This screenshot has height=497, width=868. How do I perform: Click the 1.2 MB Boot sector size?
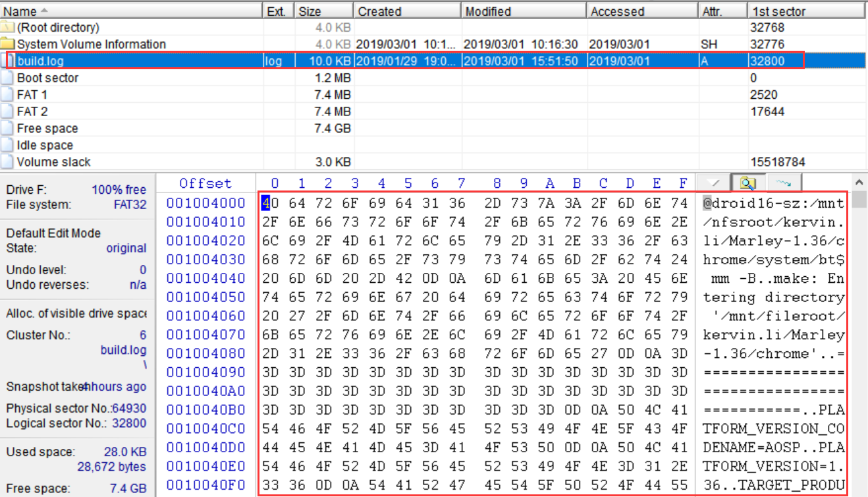click(333, 78)
